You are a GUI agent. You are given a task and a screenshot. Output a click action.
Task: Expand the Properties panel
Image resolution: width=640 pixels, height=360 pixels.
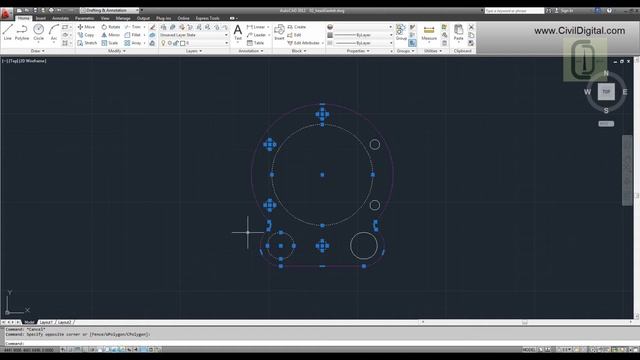point(358,51)
